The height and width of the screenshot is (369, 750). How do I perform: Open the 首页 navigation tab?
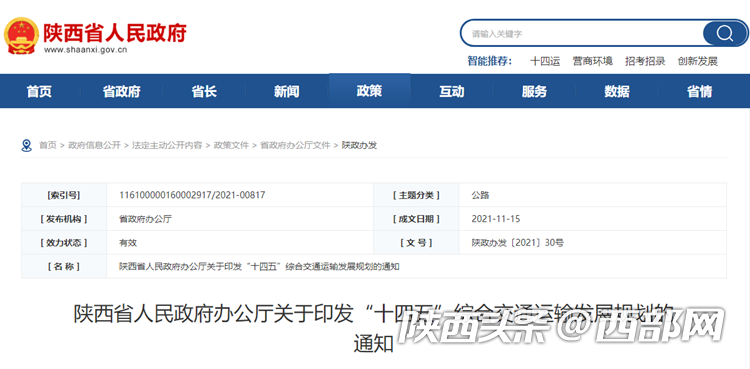39,91
